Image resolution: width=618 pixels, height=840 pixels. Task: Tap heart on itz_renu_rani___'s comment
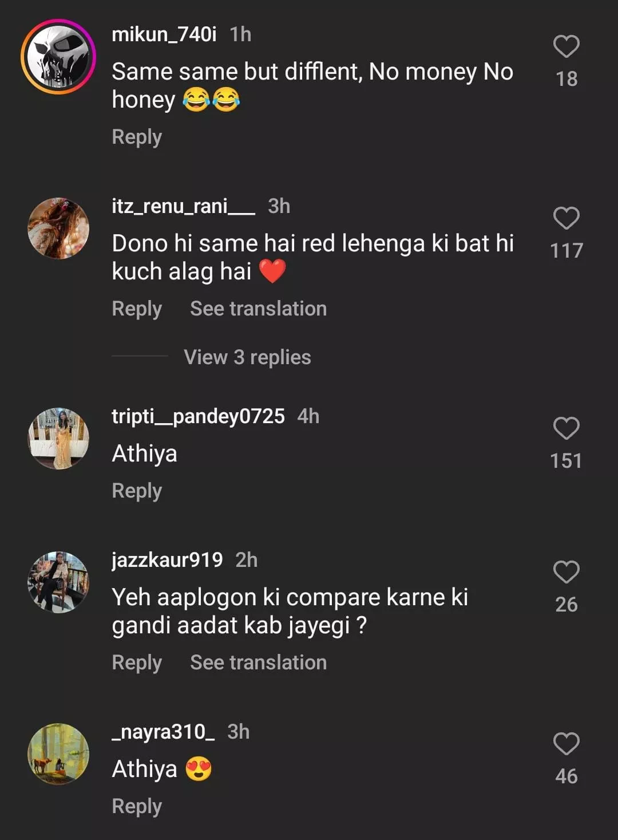(x=566, y=218)
